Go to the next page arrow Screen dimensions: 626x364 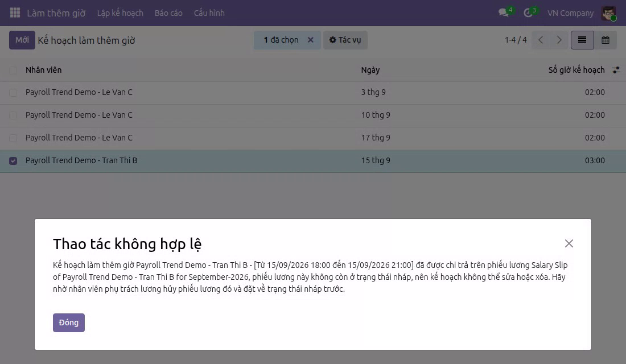coord(559,40)
